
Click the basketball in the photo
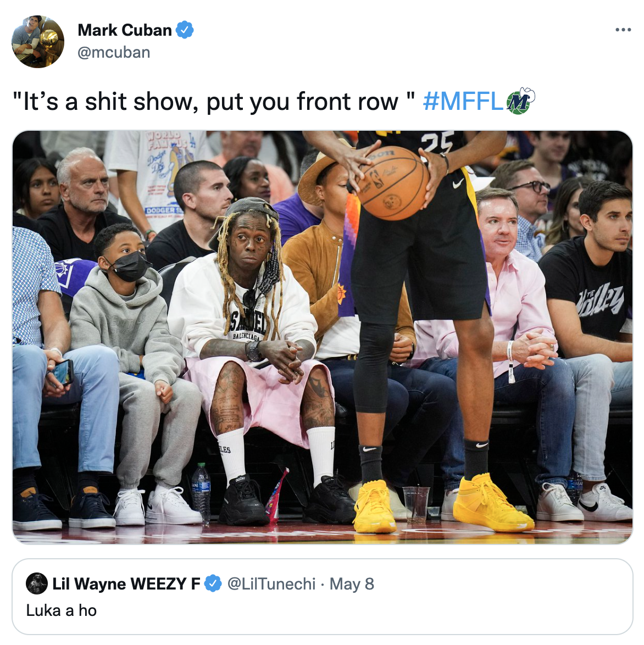(x=393, y=183)
